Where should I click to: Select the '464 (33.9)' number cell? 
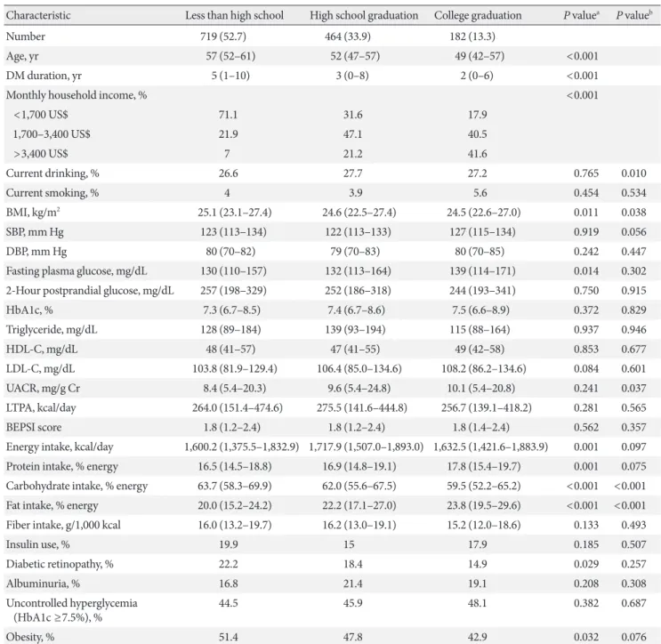coord(347,36)
